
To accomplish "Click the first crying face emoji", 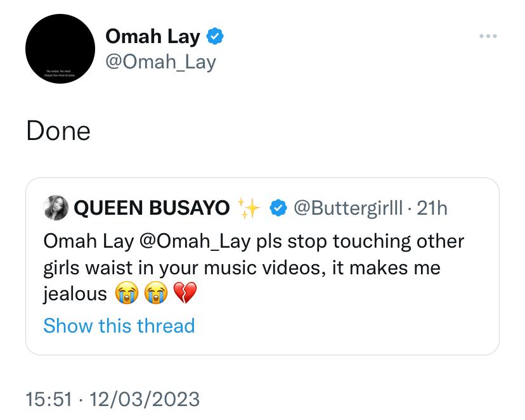I will pyautogui.click(x=127, y=293).
